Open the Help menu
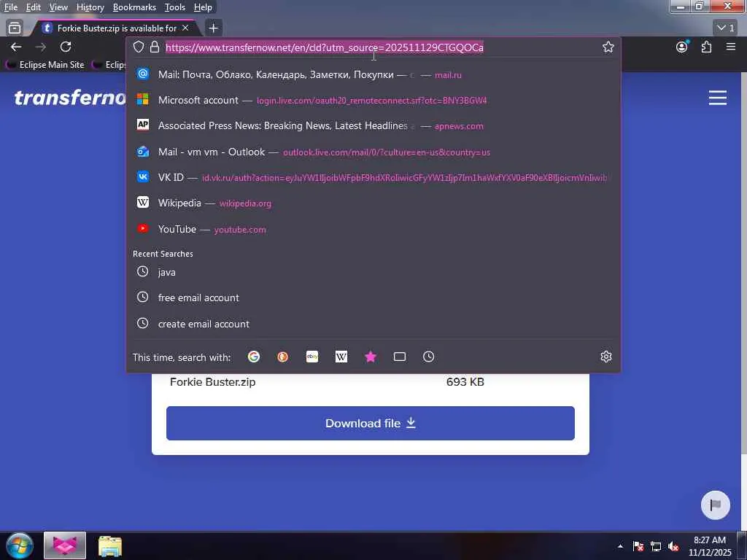The width and height of the screenshot is (747, 560). [203, 7]
